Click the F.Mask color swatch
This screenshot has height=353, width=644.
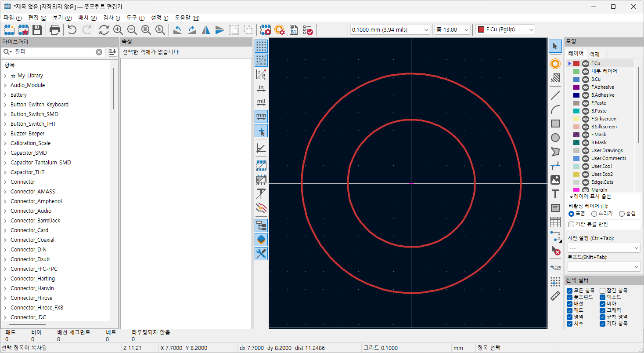(576, 135)
